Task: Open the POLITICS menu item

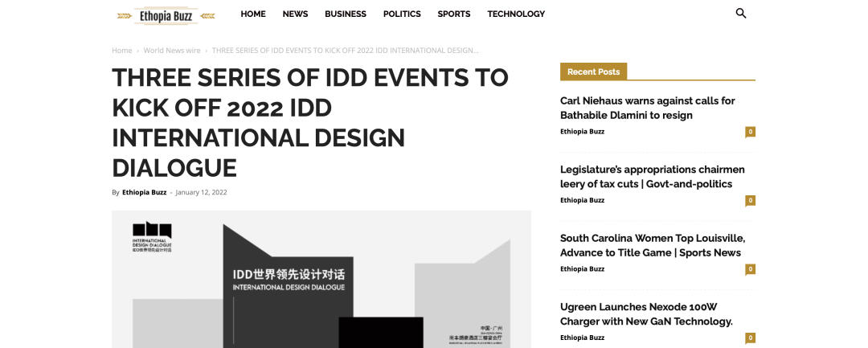Action: 402,14
